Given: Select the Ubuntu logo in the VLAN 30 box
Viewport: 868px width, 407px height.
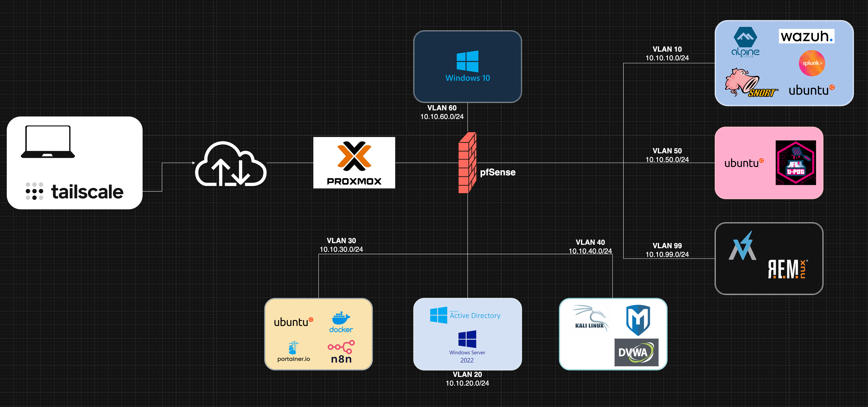Looking at the screenshot, I should click(x=293, y=322).
